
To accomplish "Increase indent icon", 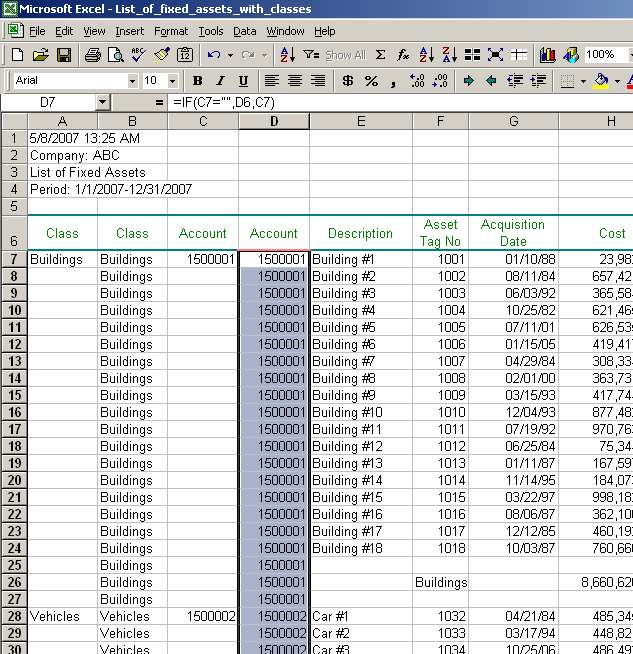I will pyautogui.click(x=538, y=80).
